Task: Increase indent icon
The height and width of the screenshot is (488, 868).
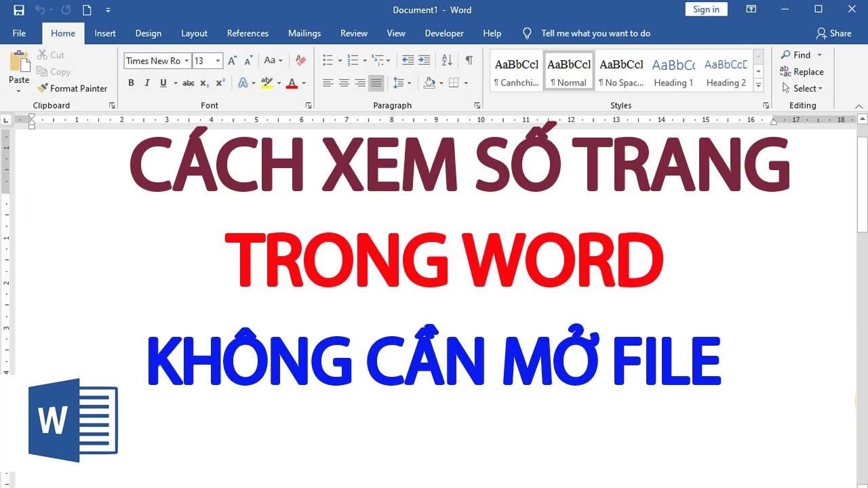Action: (424, 60)
